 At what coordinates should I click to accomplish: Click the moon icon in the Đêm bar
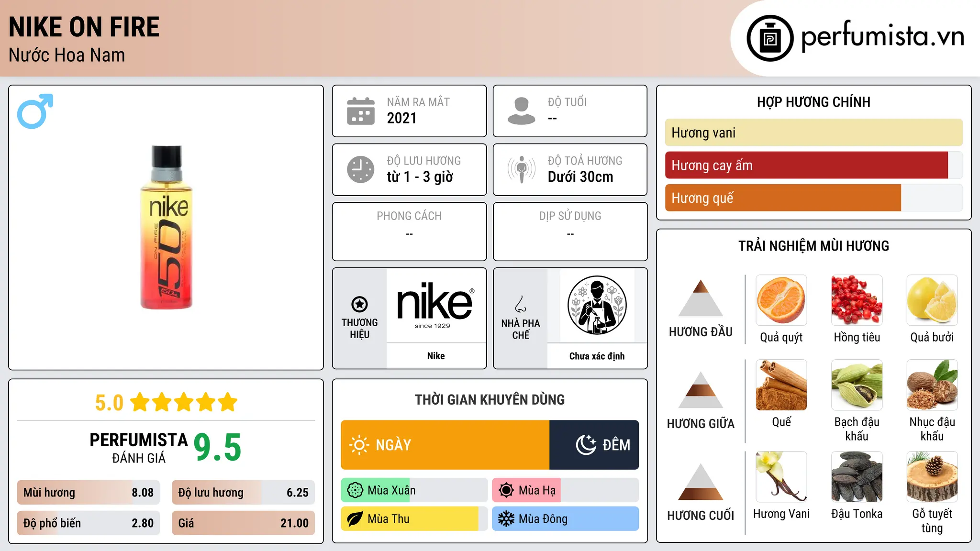(x=586, y=445)
